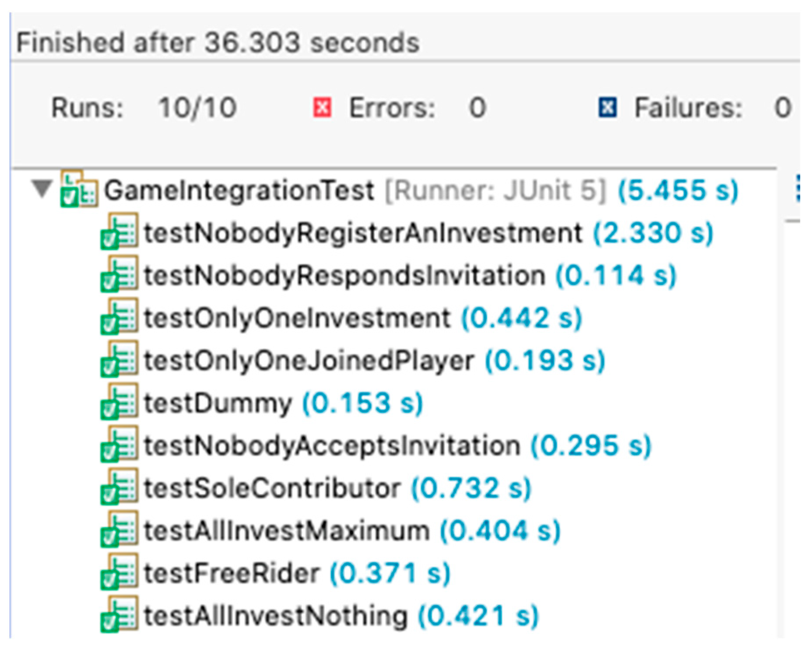Click the Runs 10/10 counter

[x=197, y=108]
